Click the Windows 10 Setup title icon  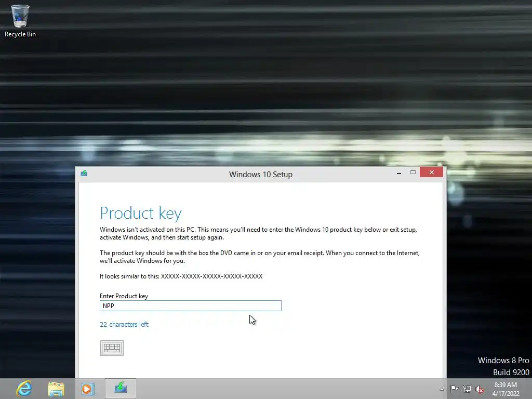pos(84,174)
